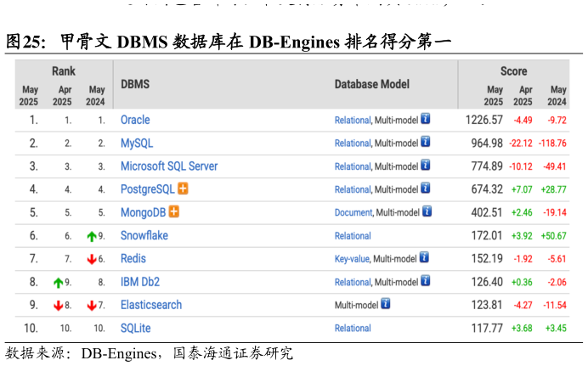588x366 pixels.
Task: Click the +7.07 score change value
Action: click(x=522, y=189)
